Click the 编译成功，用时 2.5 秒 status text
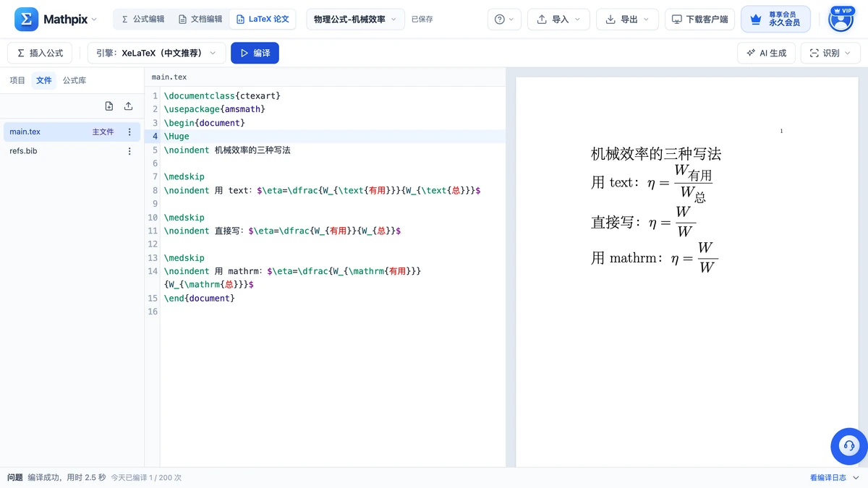 click(x=67, y=478)
